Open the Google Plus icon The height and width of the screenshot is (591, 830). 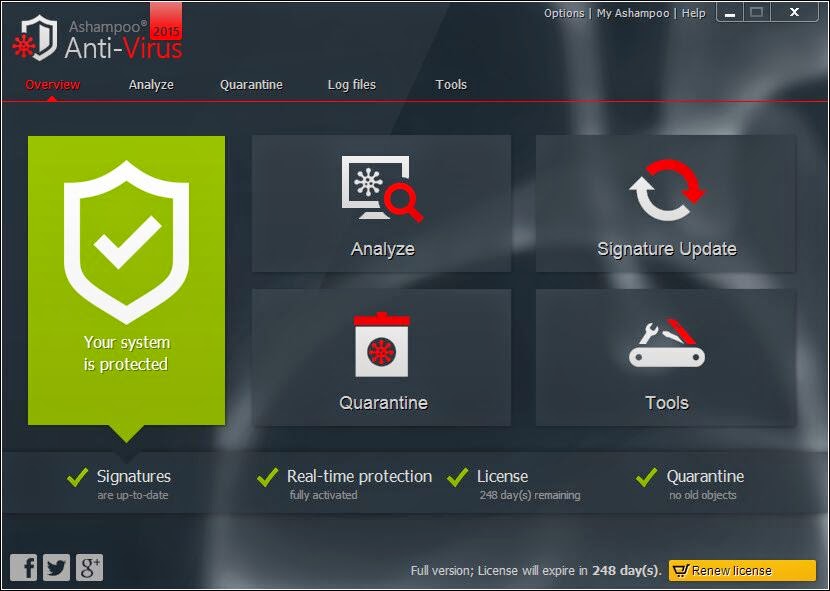click(x=89, y=568)
